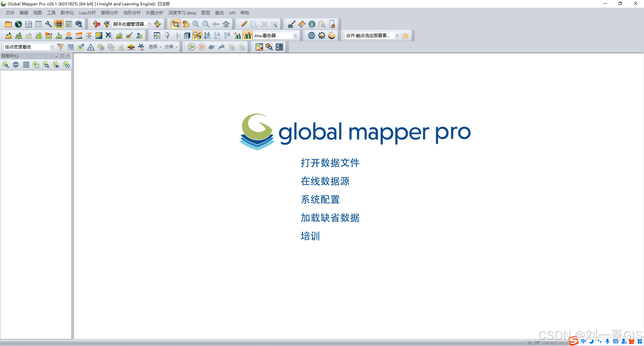
Task: Minimize the 控制中心 panel
Action: tap(57, 56)
